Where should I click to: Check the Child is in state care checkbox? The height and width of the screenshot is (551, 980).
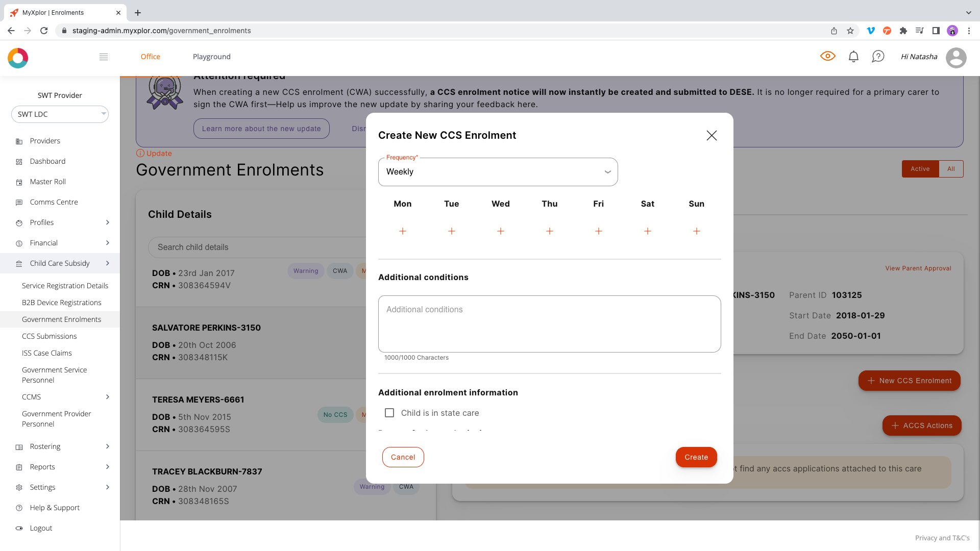[x=389, y=413]
